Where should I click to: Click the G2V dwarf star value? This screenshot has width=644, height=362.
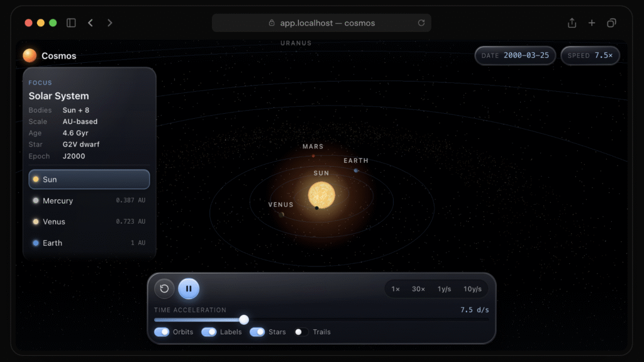(x=81, y=145)
